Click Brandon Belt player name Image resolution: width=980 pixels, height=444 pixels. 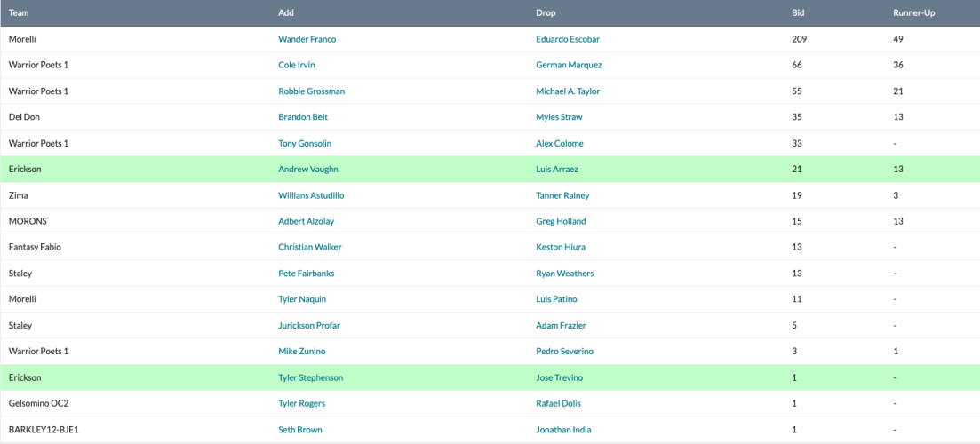click(302, 117)
